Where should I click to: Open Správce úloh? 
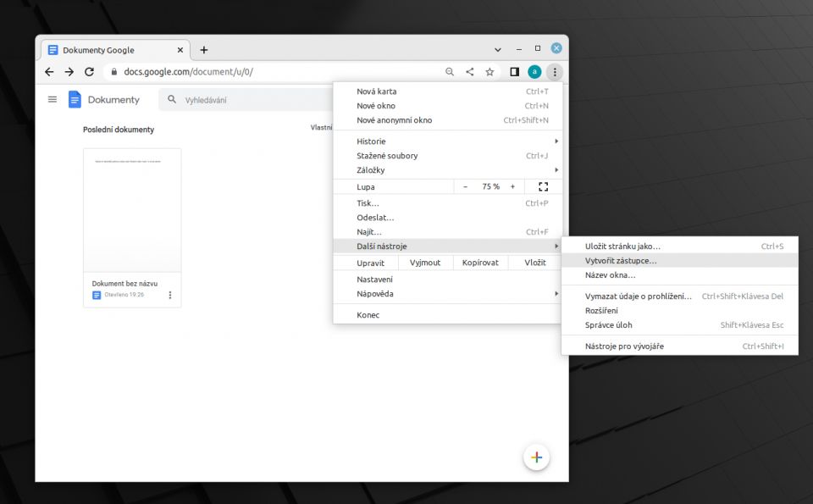coord(680,325)
